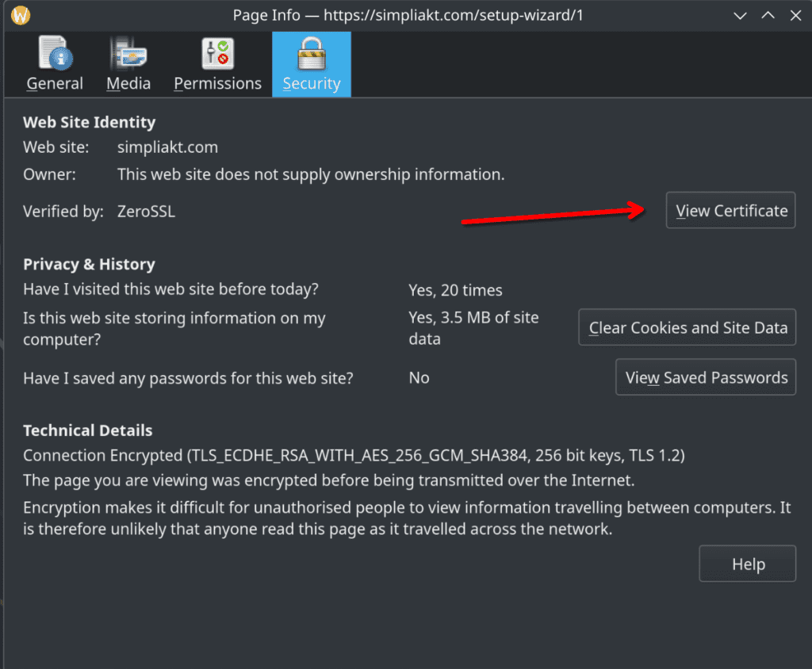This screenshot has height=669, width=812.
Task: Open the Media tab label
Action: pyautogui.click(x=128, y=83)
